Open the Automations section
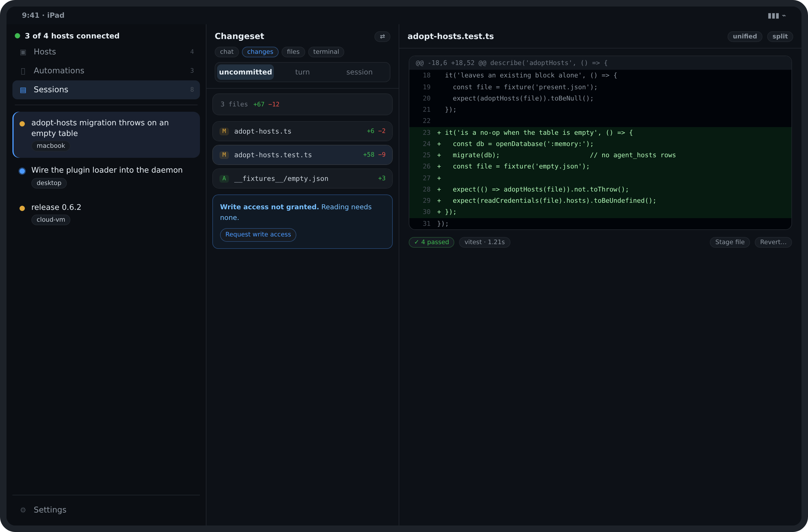The image size is (808, 532). (x=106, y=71)
